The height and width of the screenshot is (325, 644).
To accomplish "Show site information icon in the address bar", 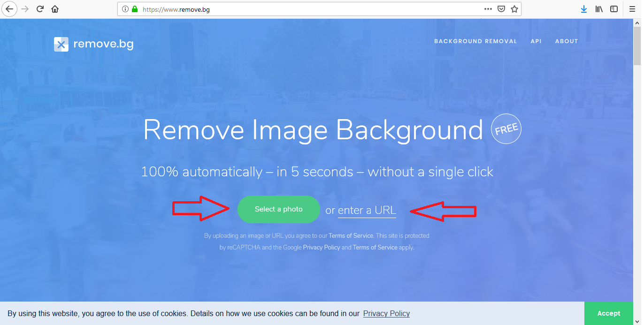I will point(125,9).
